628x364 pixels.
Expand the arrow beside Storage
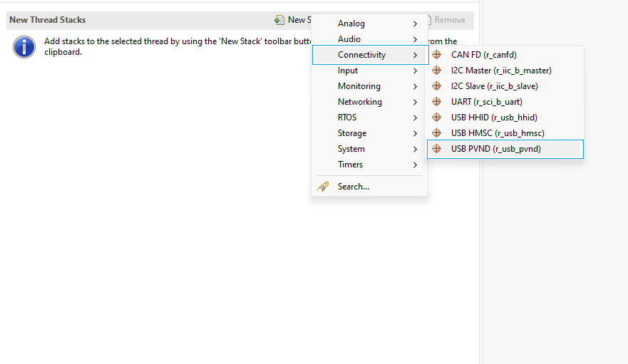click(415, 133)
